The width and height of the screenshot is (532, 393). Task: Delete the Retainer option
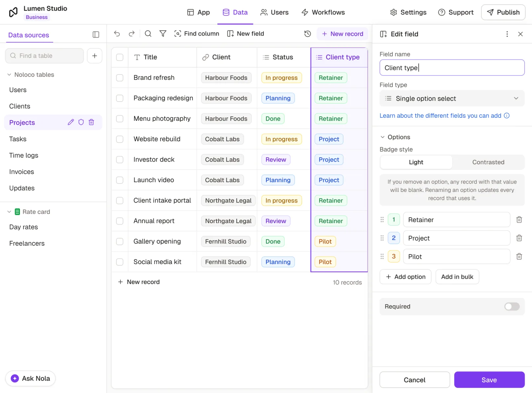click(519, 219)
